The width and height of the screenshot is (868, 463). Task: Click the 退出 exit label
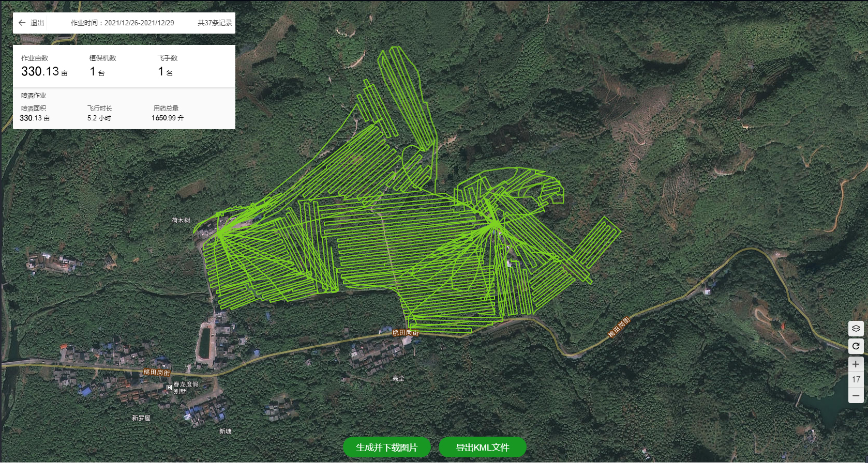pos(37,23)
